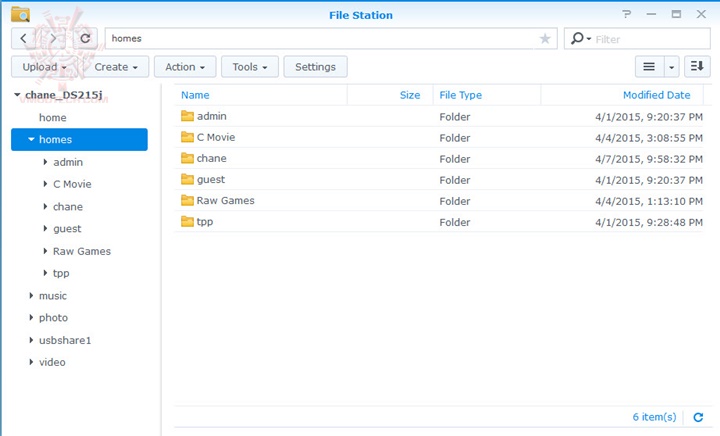Screen dimensions: 720x436
Task: Reload the folder via toolbar refresh icon
Action: [x=85, y=39]
